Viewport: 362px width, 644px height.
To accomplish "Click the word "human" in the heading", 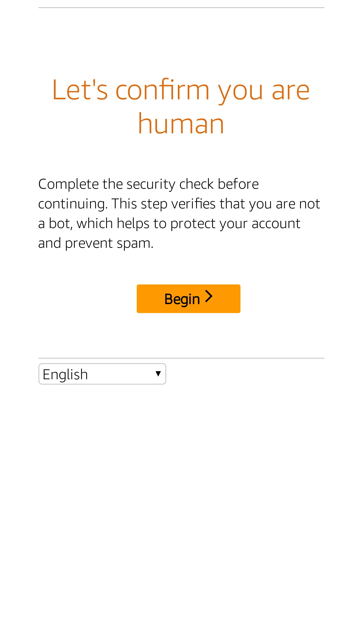I will point(181,123).
